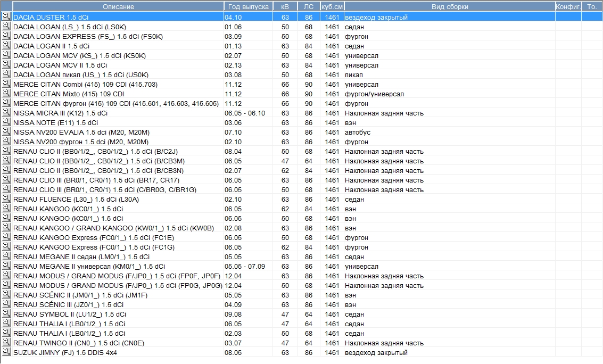Click the автобус body type cell
Image resolution: width=603 pixels, height=364 pixels.
coord(358,132)
